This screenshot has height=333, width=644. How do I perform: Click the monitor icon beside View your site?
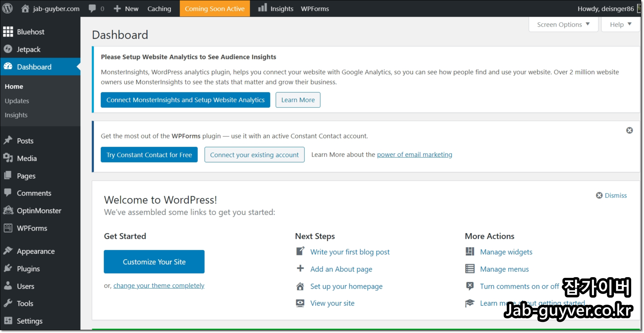(x=300, y=303)
